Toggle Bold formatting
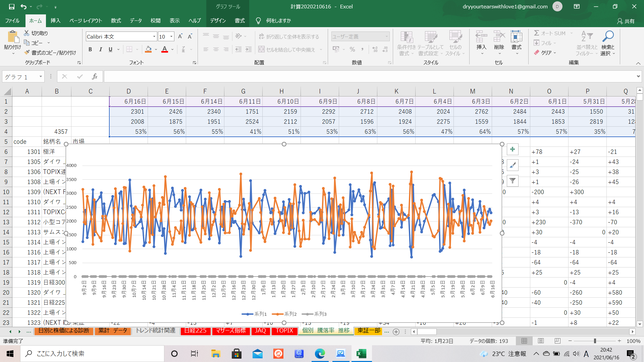The image size is (644, 362). (x=90, y=50)
